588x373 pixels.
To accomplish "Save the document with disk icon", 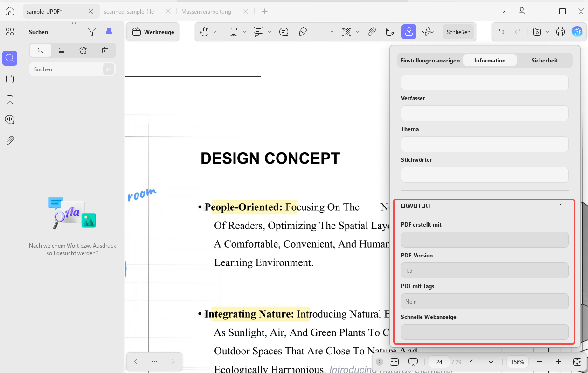I will coord(537,32).
